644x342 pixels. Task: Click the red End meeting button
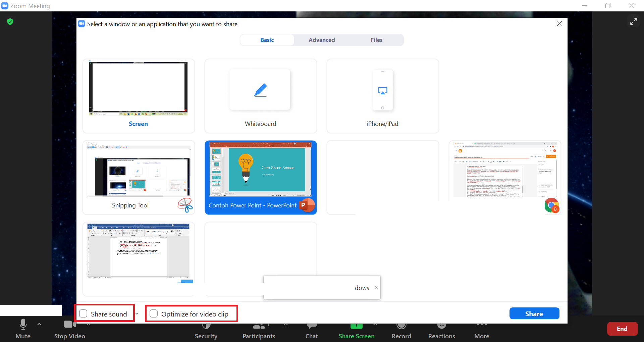[622, 329]
